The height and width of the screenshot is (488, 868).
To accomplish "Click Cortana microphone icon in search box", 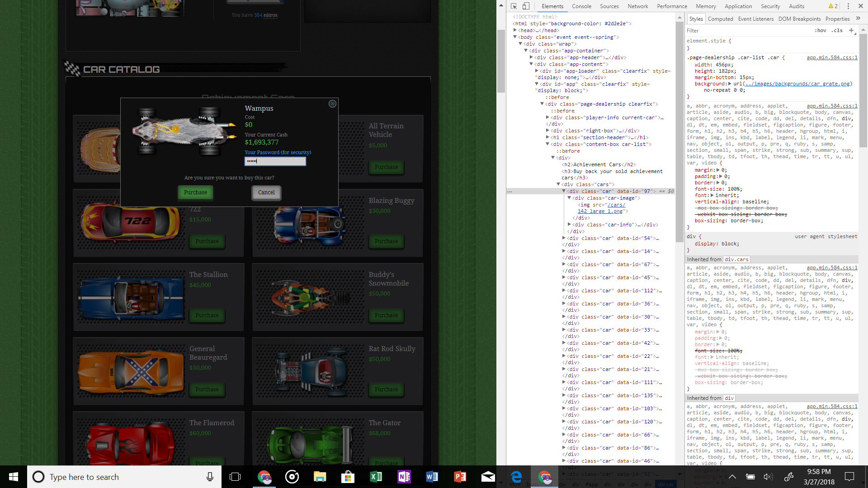I will 210,477.
